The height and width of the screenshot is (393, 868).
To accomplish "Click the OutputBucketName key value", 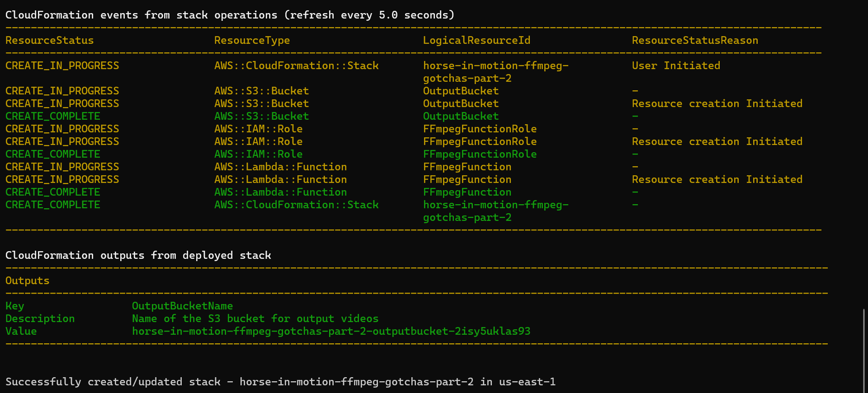I will [182, 306].
